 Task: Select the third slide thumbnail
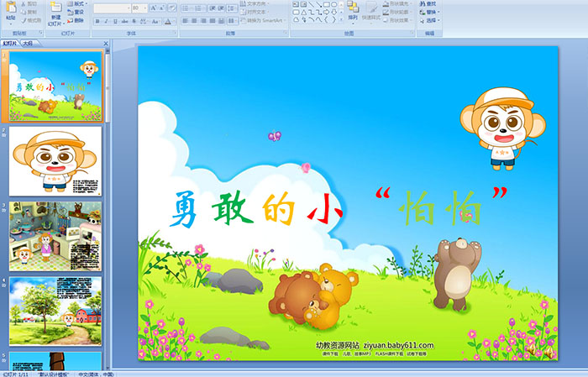click(x=55, y=235)
